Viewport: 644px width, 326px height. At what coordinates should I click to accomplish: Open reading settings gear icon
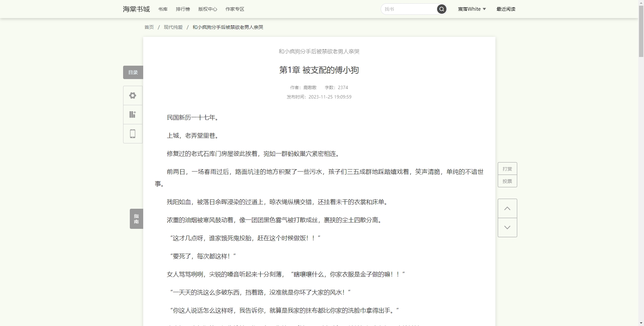point(133,95)
